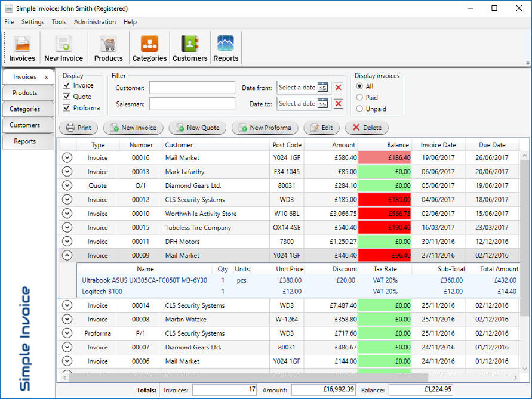
Task: Open the File menu
Action: (9, 22)
